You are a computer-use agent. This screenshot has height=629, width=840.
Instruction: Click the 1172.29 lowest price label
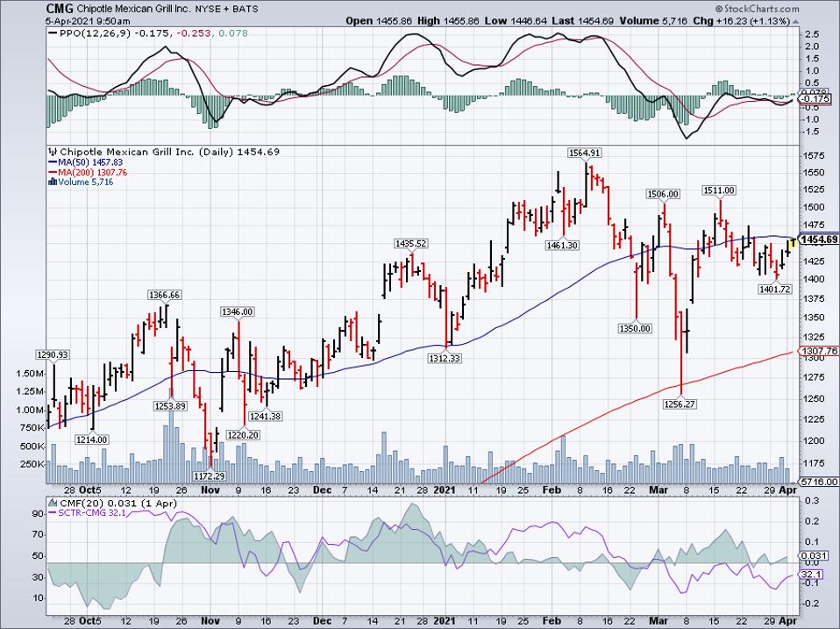click(x=210, y=475)
